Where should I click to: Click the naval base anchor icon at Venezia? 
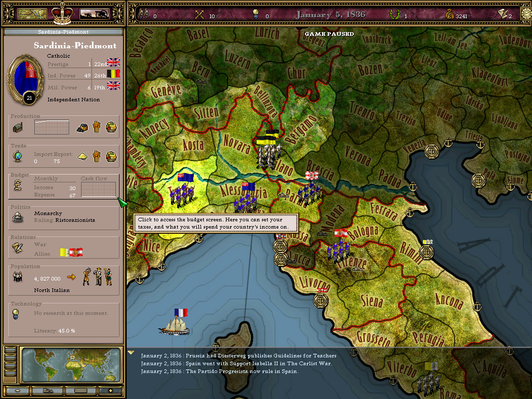pos(432,151)
